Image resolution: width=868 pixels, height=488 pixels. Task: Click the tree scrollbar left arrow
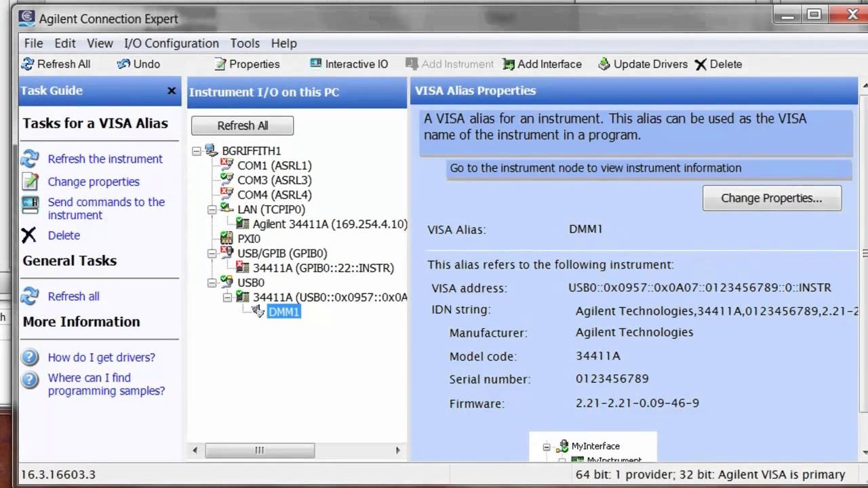(x=195, y=450)
